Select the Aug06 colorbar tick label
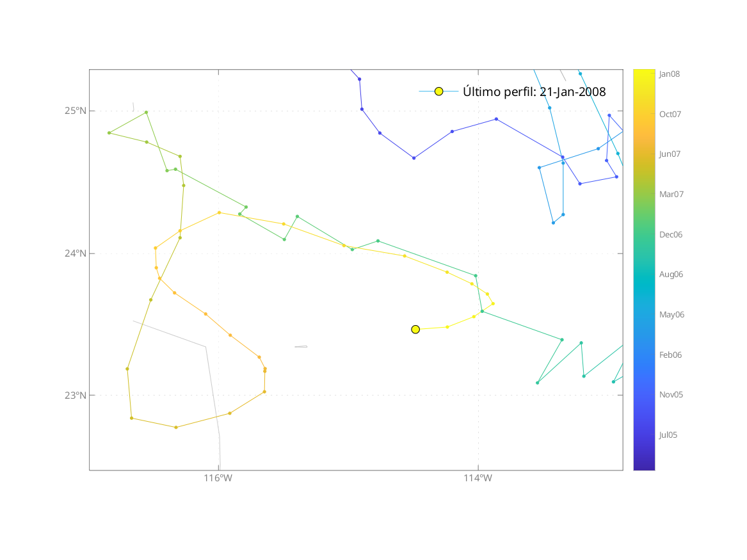Image resolution: width=747 pixels, height=560 pixels. 671,275
